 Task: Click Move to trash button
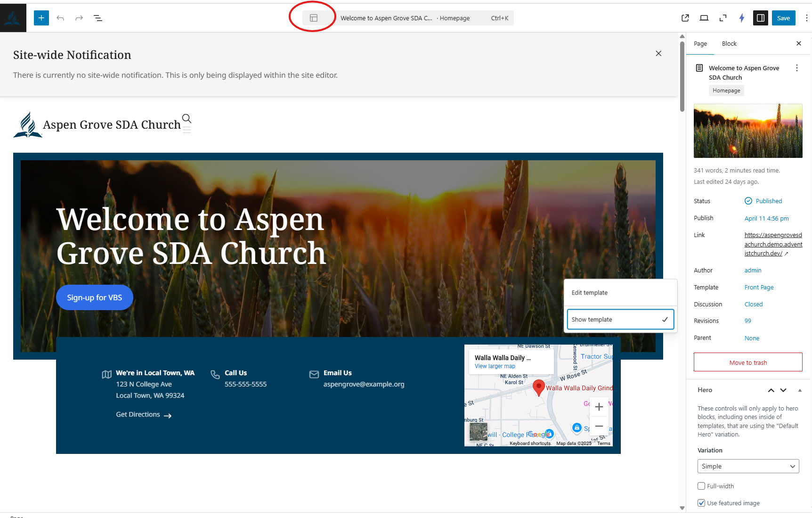[748, 362]
